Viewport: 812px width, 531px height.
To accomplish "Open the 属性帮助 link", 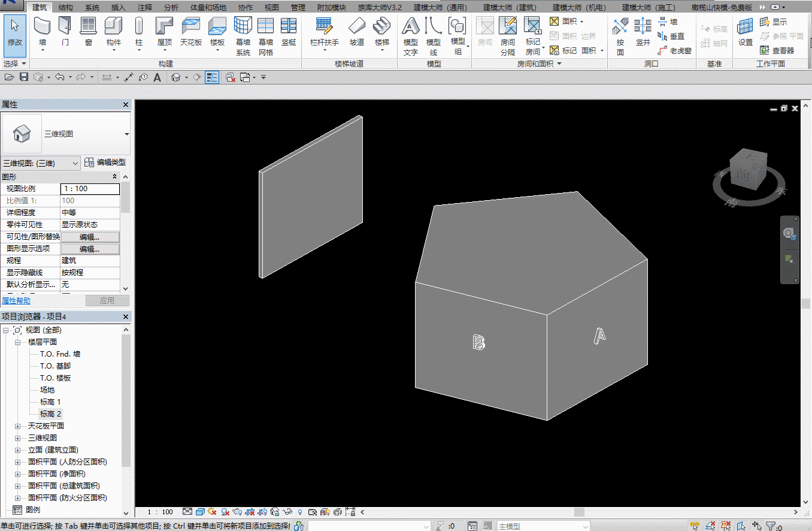I will click(16, 301).
